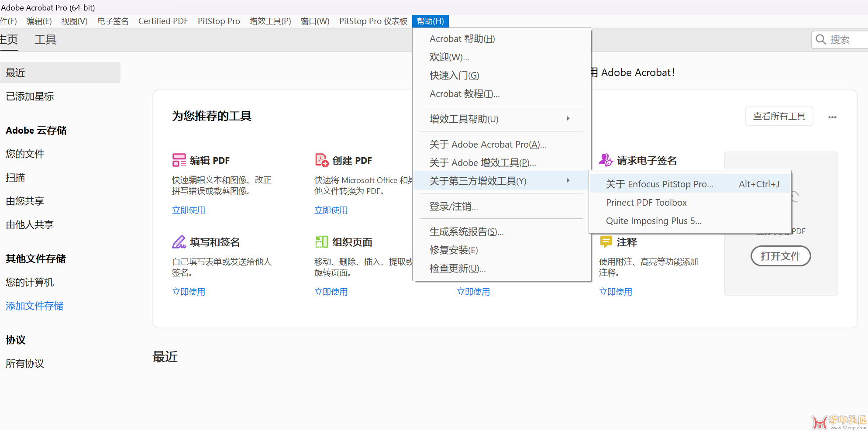
Task: Choose Acrobat 教程(T)... menu entry
Action: (502, 94)
